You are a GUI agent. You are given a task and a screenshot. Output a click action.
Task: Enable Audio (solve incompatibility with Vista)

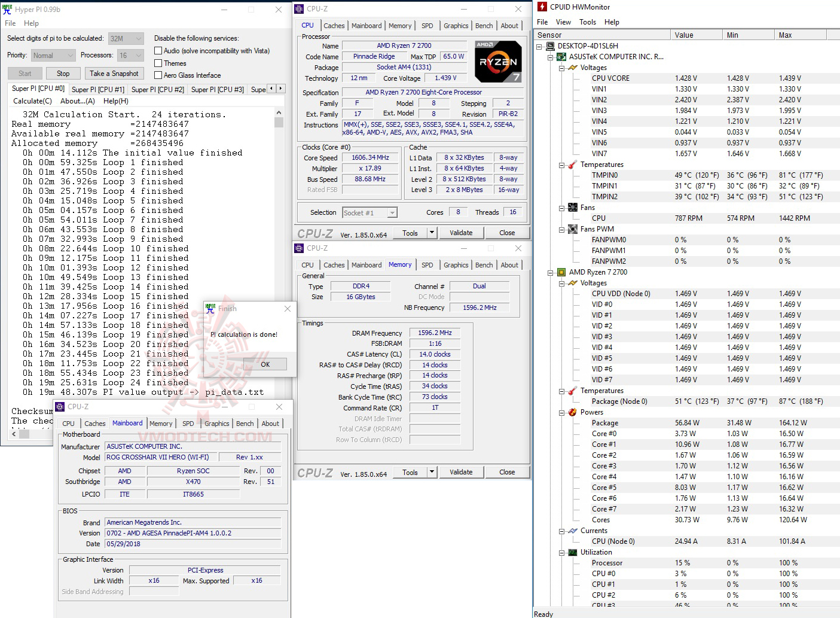(x=159, y=51)
